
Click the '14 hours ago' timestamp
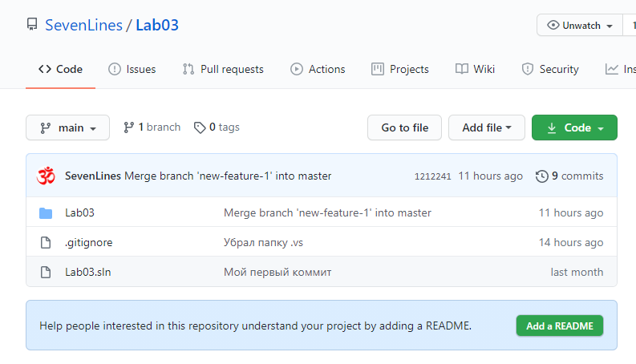[571, 242]
